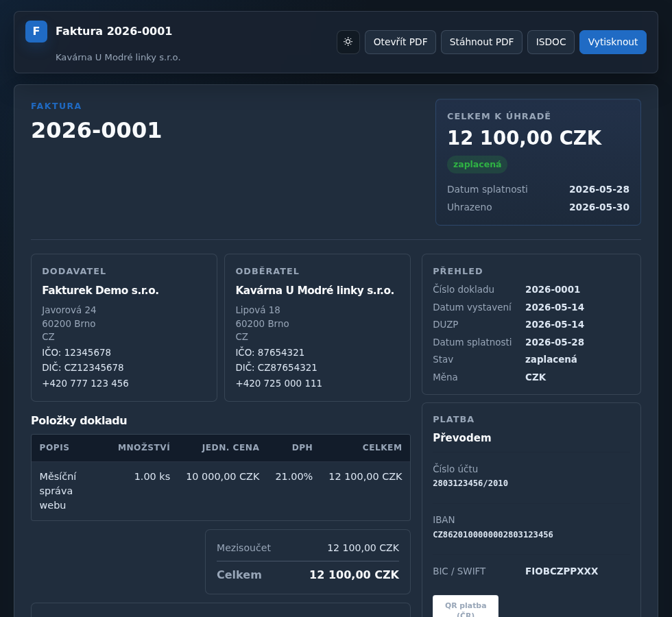This screenshot has height=617, width=672.
Task: Click the Faktura 2026-0001 header title
Action: coord(114,32)
